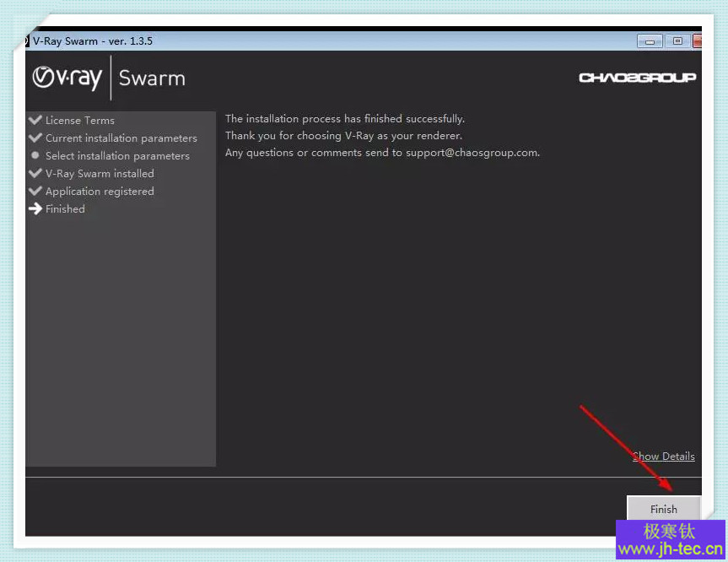Click the V-Ray Swarm ver. 1.3.5 title text

pos(93,41)
